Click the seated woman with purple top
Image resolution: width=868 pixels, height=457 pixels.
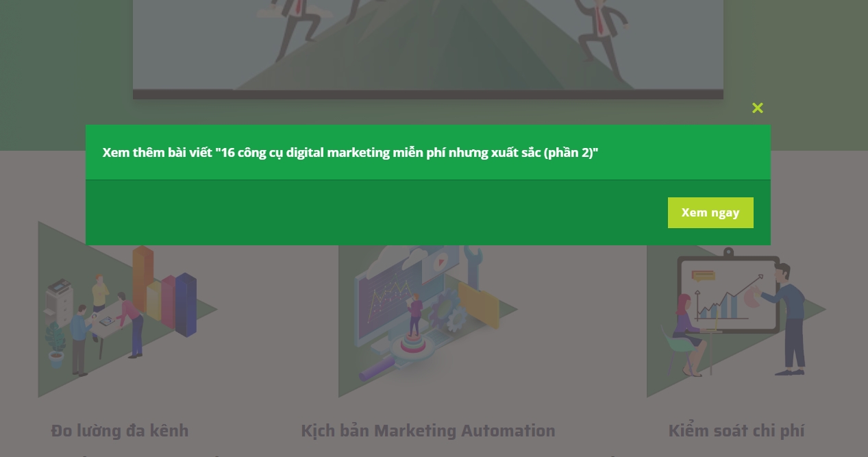pyautogui.click(x=689, y=334)
